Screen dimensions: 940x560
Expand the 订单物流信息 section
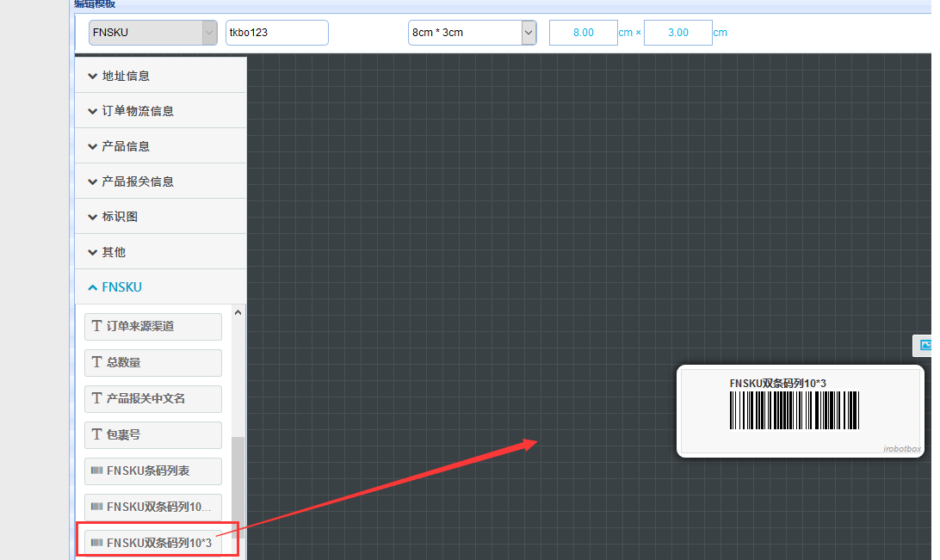point(161,111)
